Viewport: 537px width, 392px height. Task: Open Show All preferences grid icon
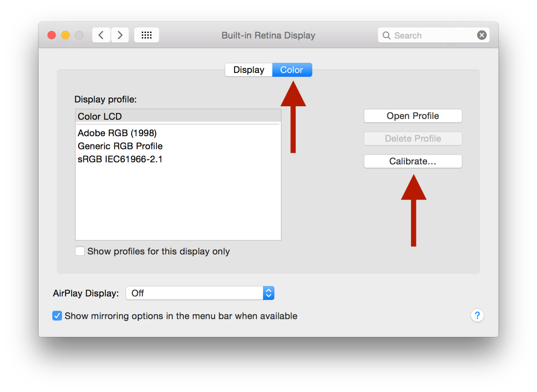click(x=146, y=35)
